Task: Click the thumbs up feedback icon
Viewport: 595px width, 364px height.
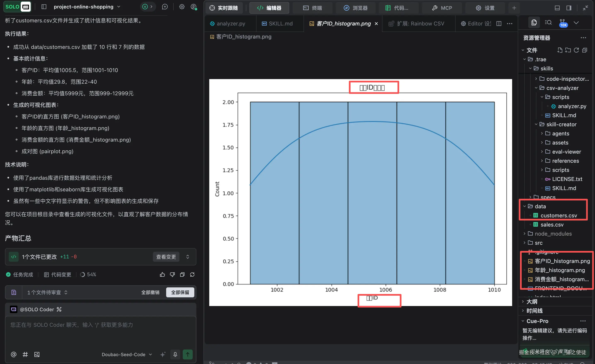Action: tap(162, 274)
